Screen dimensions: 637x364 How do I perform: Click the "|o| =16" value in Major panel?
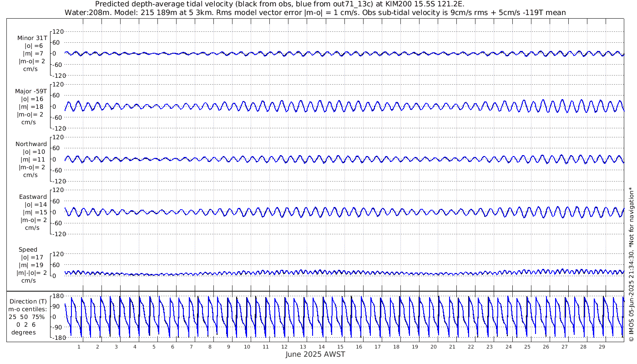pyautogui.click(x=32, y=99)
